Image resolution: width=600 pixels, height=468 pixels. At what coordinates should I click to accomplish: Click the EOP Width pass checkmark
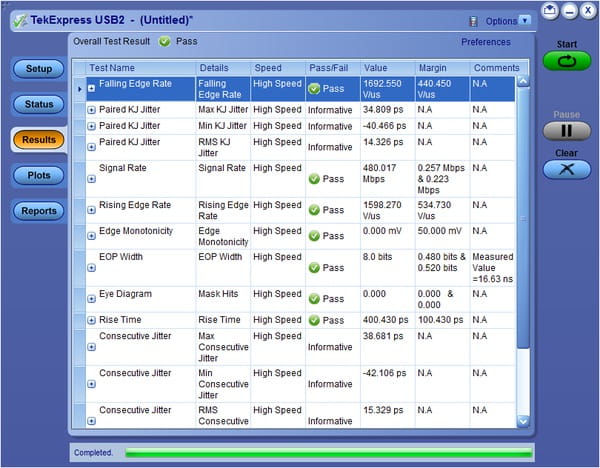click(314, 268)
